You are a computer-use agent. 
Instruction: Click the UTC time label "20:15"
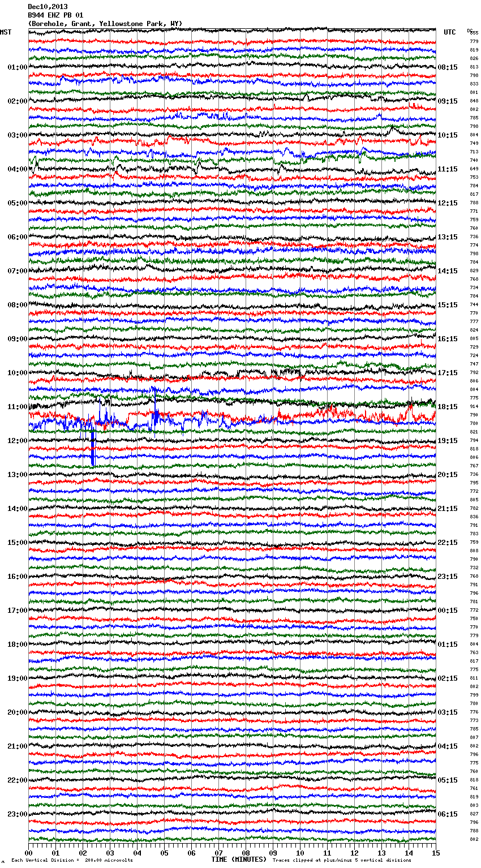click(448, 475)
